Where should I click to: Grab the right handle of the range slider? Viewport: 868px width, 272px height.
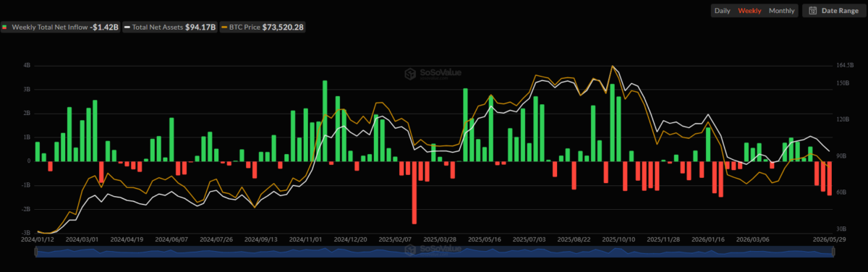[x=833, y=251]
